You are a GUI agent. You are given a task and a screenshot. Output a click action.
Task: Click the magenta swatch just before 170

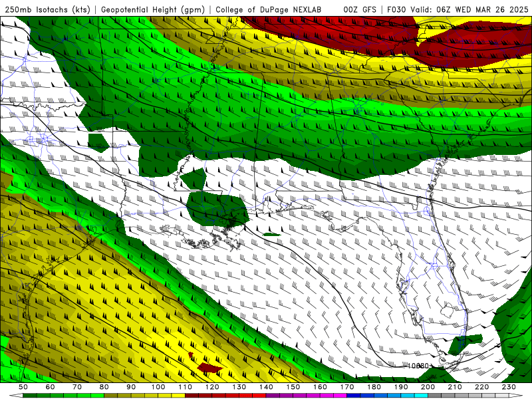[x=340, y=396]
